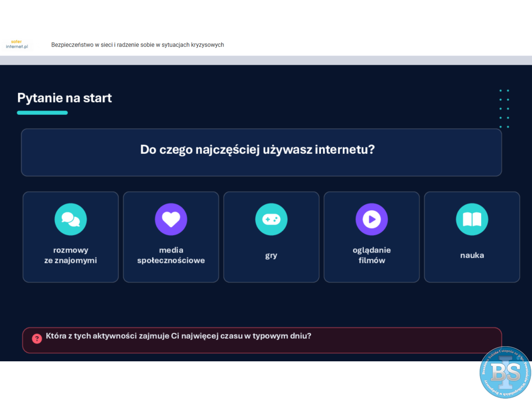The width and height of the screenshot is (532, 399).
Task: Click the game controller icon
Action: (271, 219)
